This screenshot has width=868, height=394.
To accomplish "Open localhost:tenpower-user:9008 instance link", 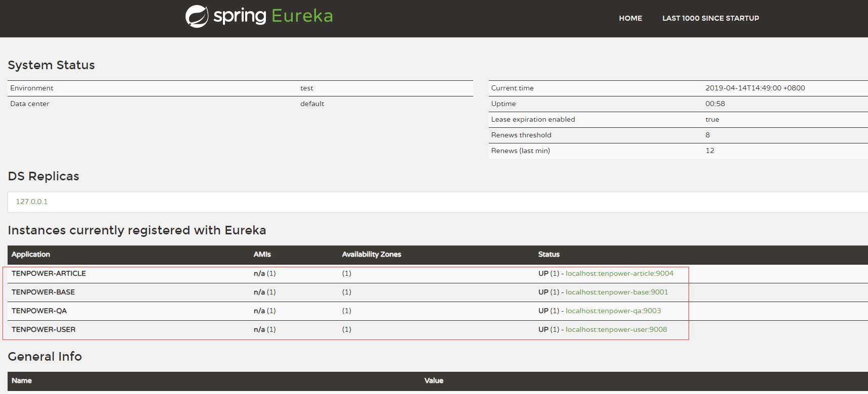I will pos(616,329).
